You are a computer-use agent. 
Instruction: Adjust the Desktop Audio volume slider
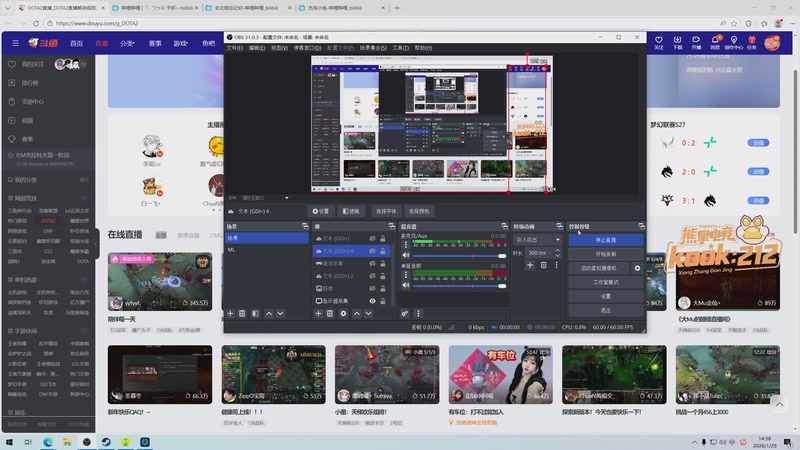[459, 286]
